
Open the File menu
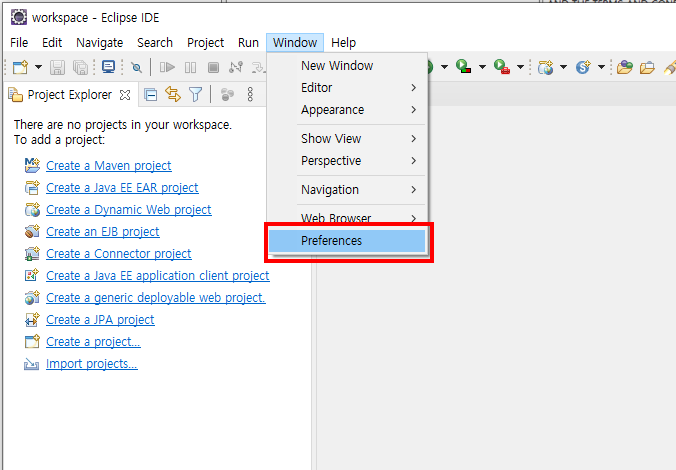point(19,43)
